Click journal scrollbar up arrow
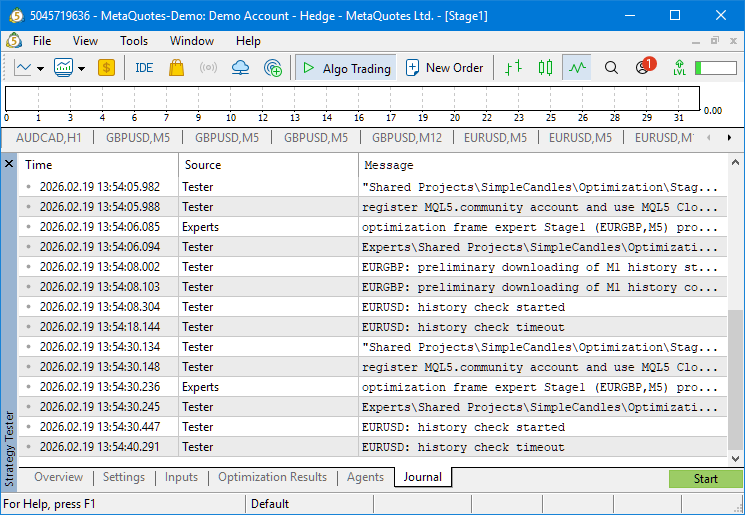This screenshot has width=745, height=515. tap(735, 162)
